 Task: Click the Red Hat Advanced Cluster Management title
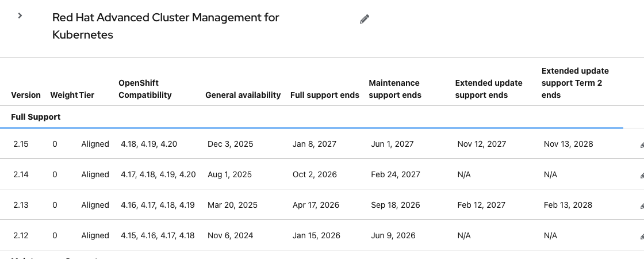tap(166, 26)
